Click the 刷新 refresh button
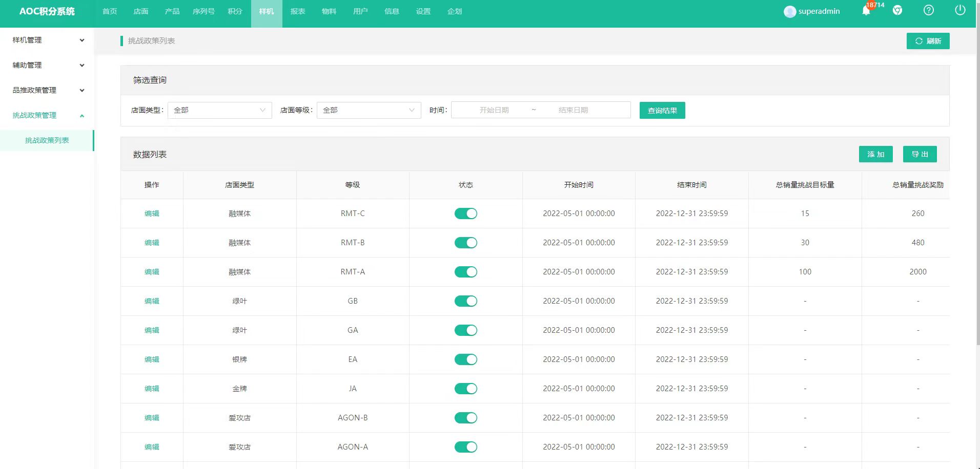 coord(928,41)
